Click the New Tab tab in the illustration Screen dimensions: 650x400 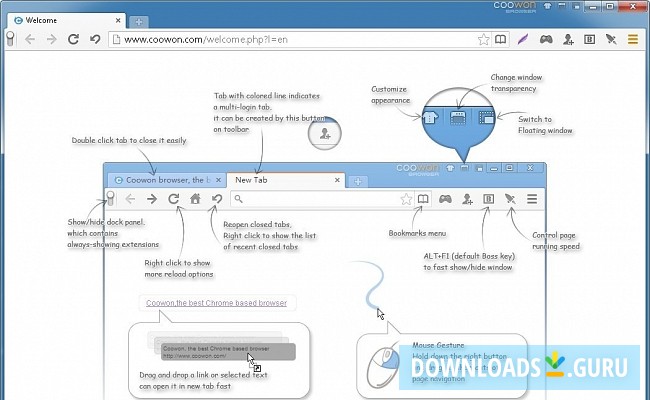tap(286, 180)
